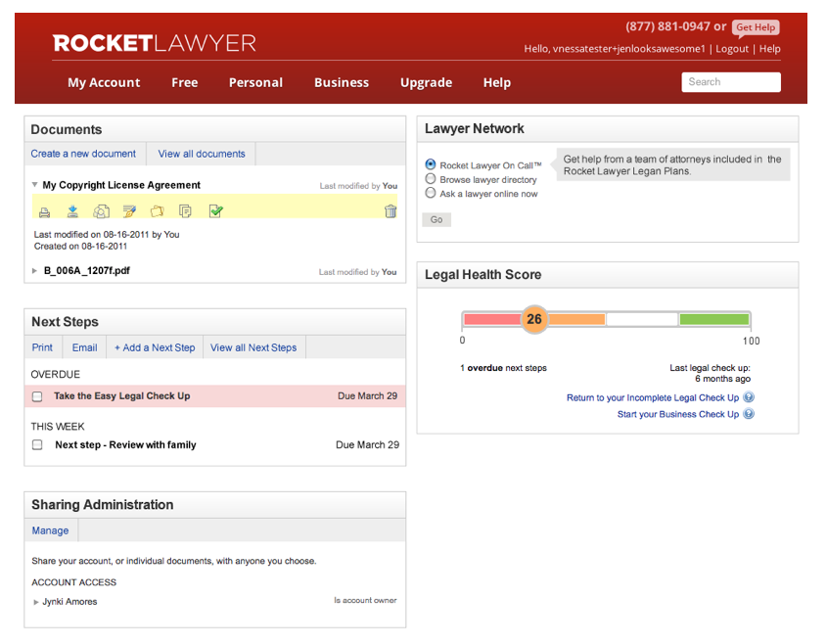Click help icon beside Incomplete Legal Check Up
The width and height of the screenshot is (827, 644).
(x=749, y=397)
